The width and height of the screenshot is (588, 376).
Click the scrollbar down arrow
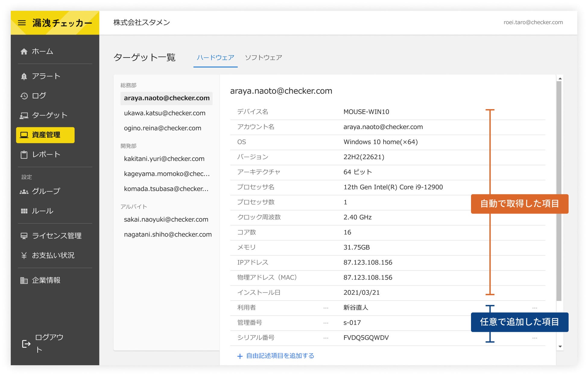(560, 347)
